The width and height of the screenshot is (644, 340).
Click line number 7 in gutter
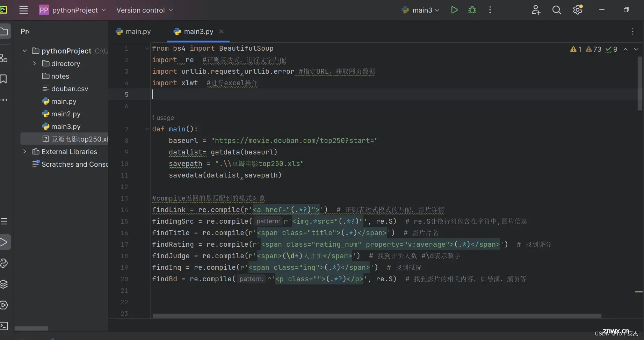126,129
